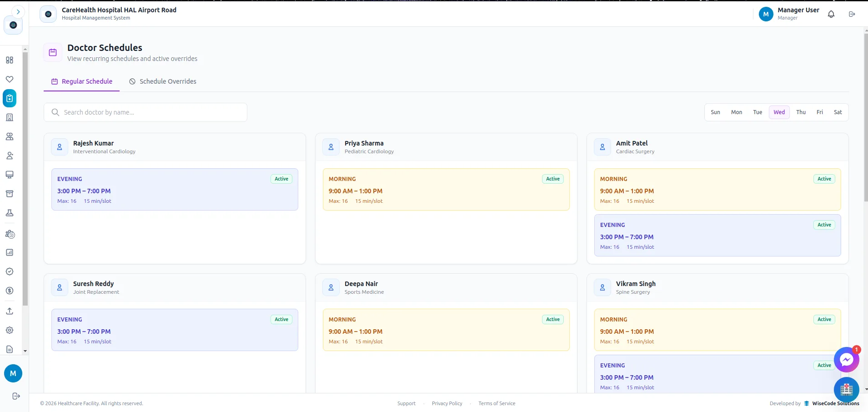868x412 pixels.
Task: Click the CareHealth logo in header
Action: pos(48,14)
